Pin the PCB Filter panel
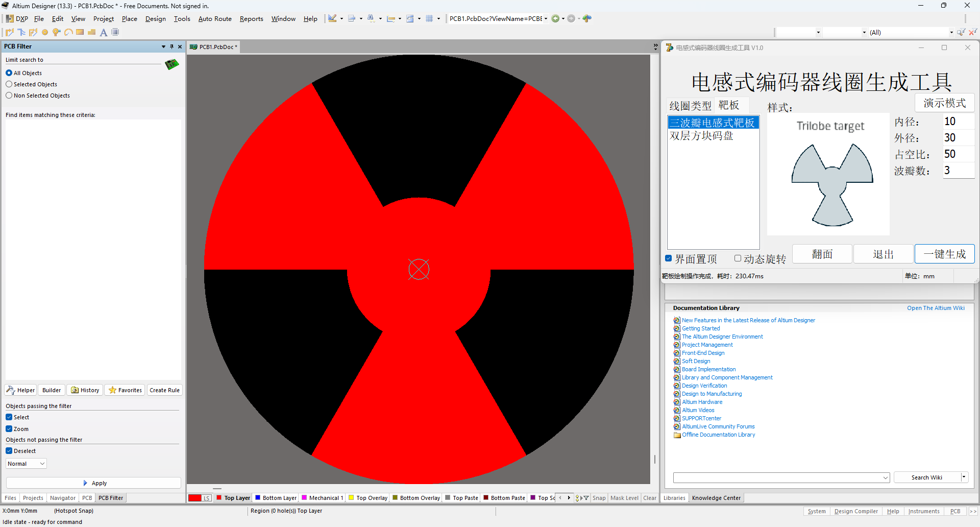980x527 pixels. (172, 46)
